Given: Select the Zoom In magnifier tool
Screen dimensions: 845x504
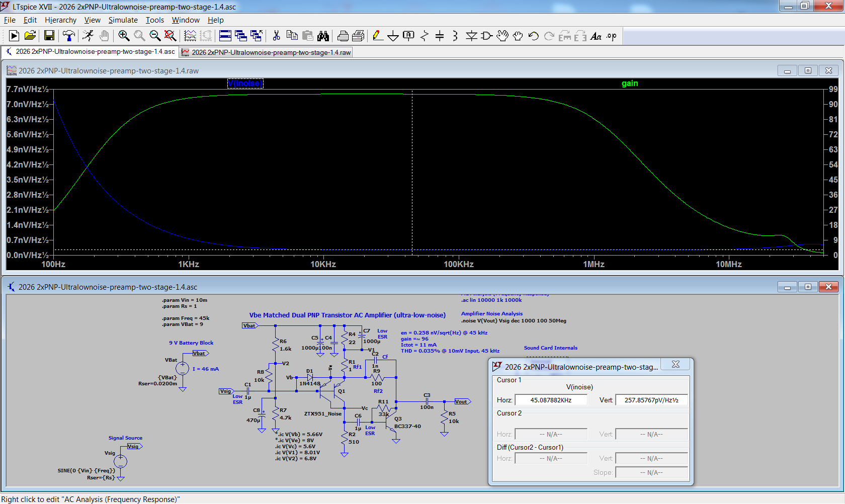Looking at the screenshot, I should click(x=124, y=36).
